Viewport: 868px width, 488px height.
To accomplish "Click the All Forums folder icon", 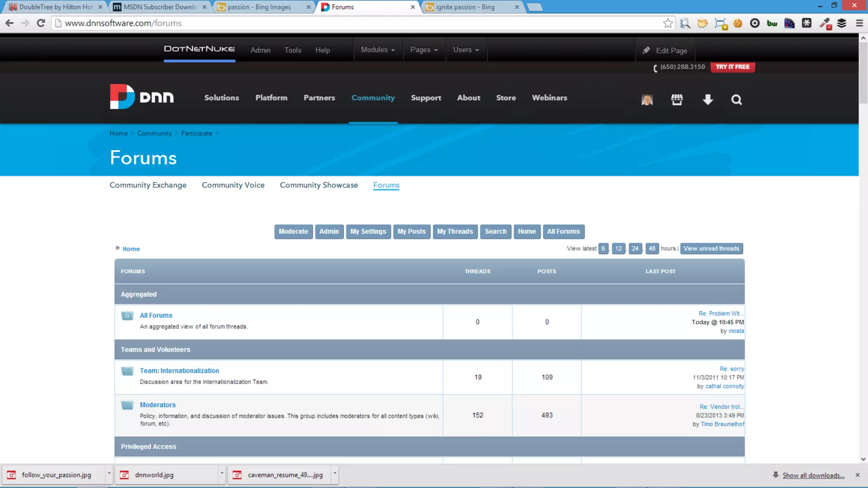I will (127, 316).
